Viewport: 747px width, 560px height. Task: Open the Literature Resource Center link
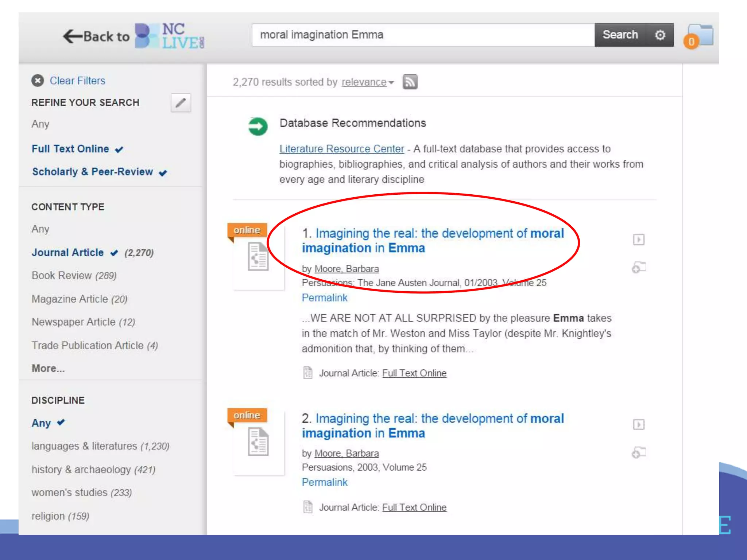[x=341, y=149]
